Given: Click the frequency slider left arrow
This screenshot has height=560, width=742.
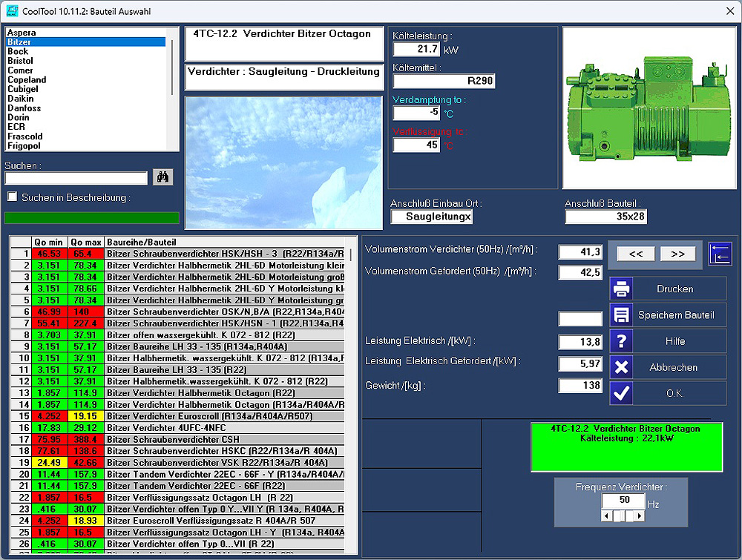Looking at the screenshot, I should (x=606, y=516).
